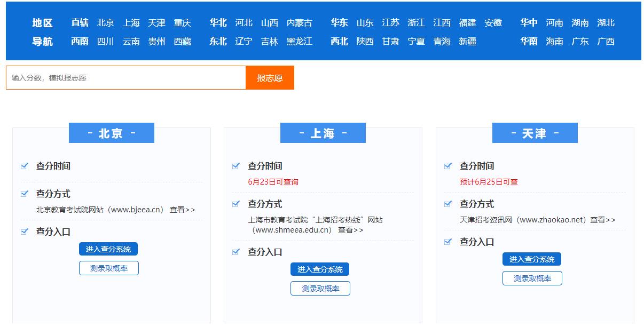Click 测录取概率 in the Tianjin card
644x327 pixels.
[x=532, y=278]
